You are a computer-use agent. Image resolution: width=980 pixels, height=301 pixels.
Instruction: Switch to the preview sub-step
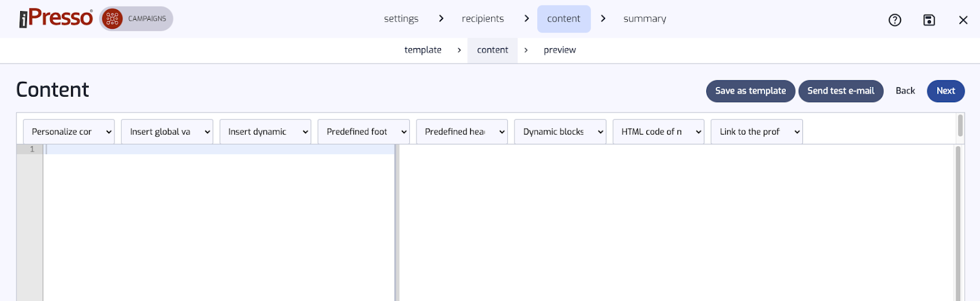click(560, 50)
